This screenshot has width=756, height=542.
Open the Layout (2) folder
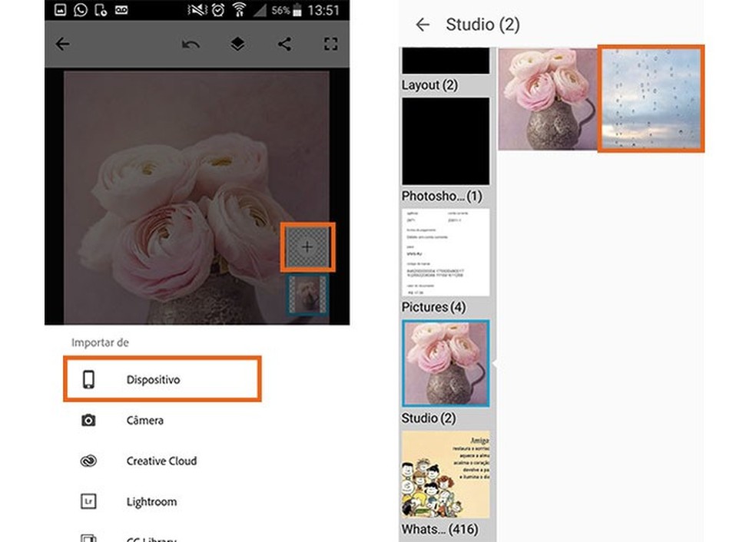tap(446, 61)
